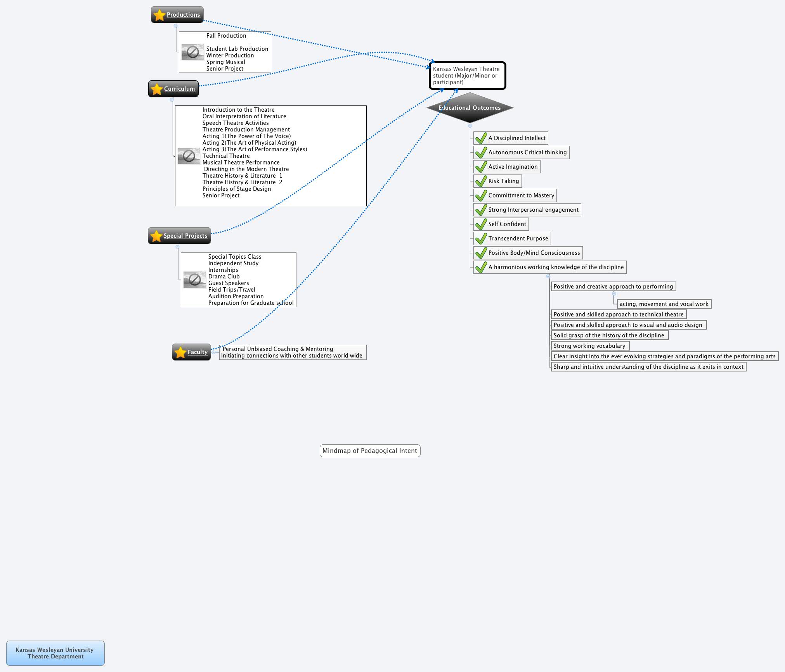The height and width of the screenshot is (672, 785).
Task: Click the green checkmark beside Autonomous Critical thinking
Action: (481, 152)
